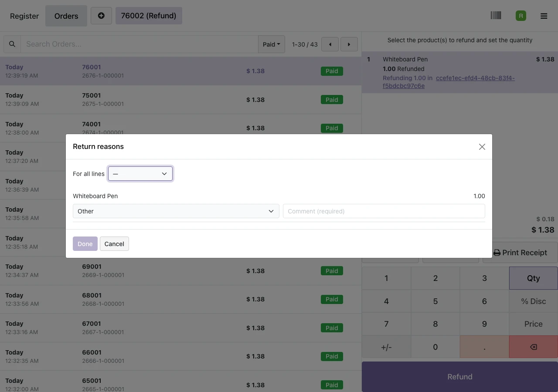
Task: Select Whiteboard Pen refund line
Action: pos(460,72)
